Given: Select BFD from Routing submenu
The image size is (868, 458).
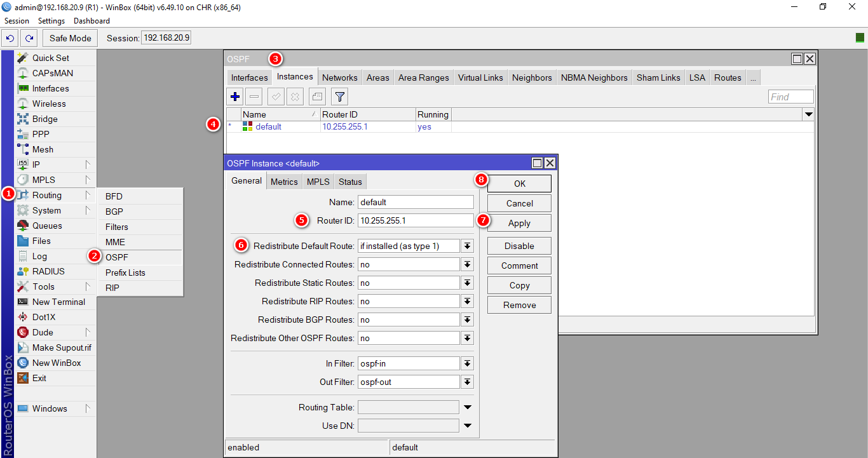Looking at the screenshot, I should [140, 196].
